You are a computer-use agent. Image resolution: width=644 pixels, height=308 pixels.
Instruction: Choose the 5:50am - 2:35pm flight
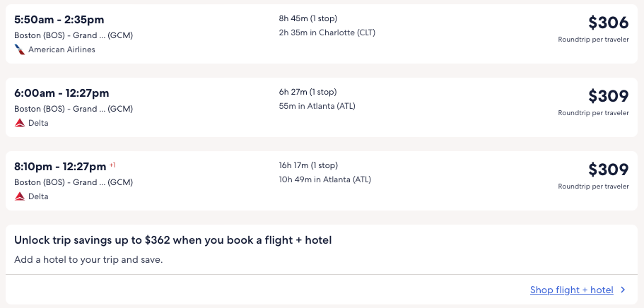pyautogui.click(x=59, y=19)
